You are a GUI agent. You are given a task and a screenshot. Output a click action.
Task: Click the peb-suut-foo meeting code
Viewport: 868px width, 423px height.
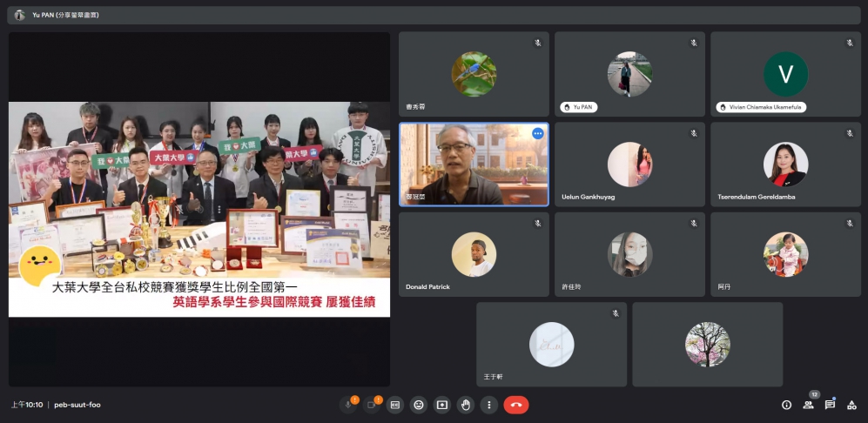pyautogui.click(x=77, y=405)
